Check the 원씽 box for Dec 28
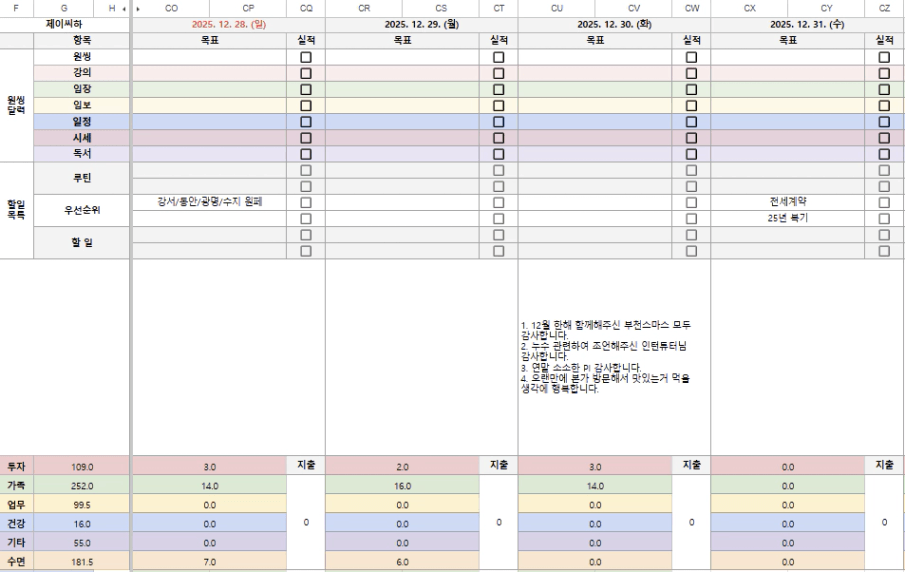 click(306, 58)
